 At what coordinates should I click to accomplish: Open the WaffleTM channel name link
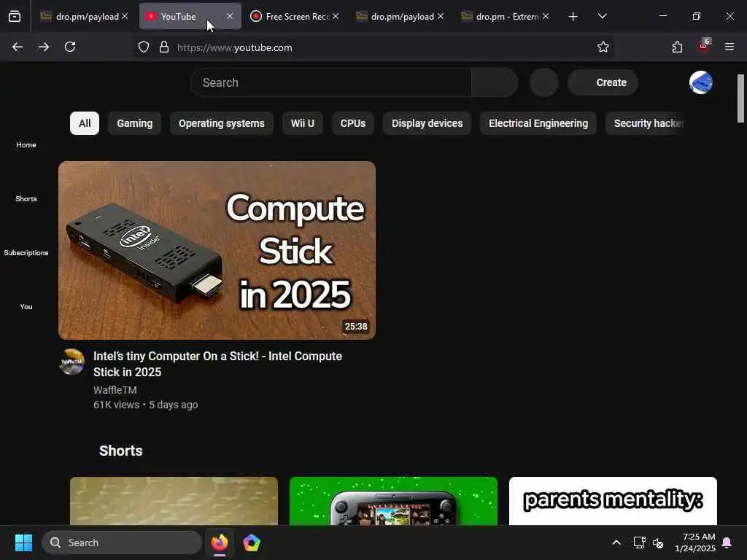pyautogui.click(x=115, y=390)
